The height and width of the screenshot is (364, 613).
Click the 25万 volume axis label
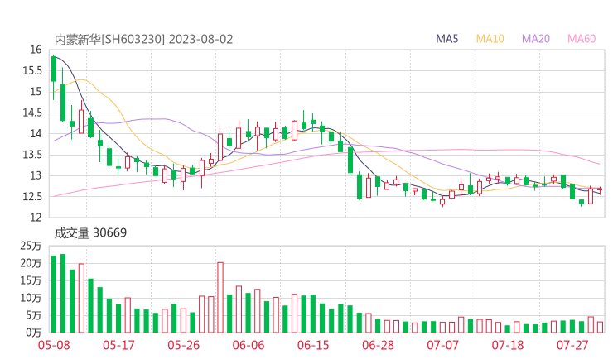point(31,246)
